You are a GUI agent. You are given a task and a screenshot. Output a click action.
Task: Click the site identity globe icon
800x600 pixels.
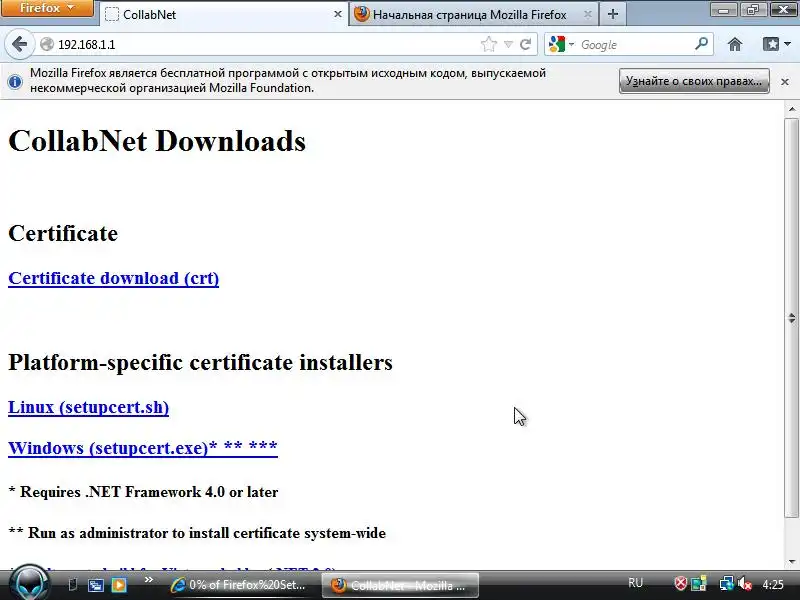47,44
